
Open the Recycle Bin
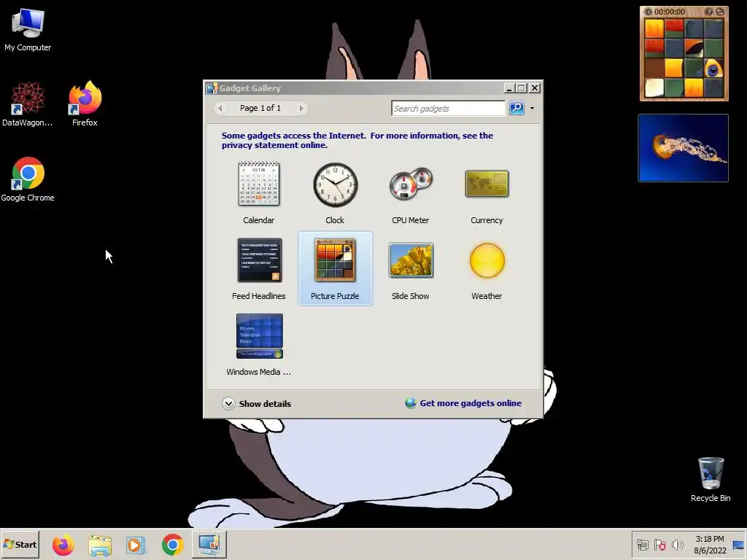[711, 480]
